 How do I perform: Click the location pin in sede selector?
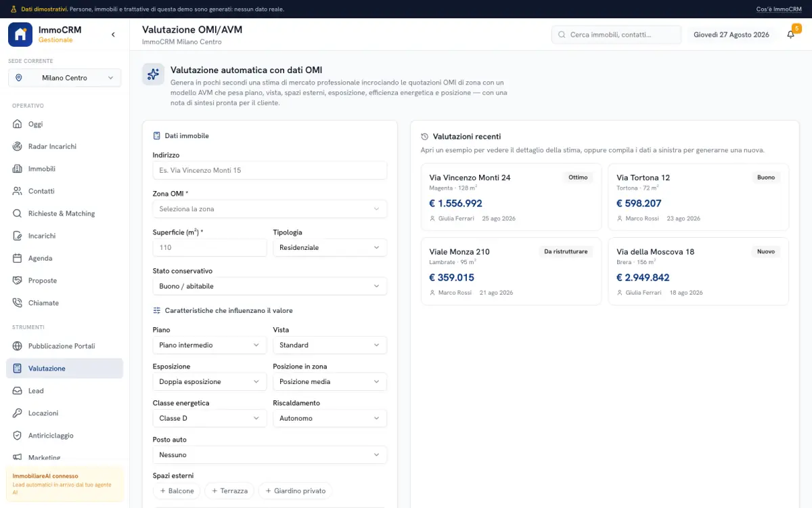[x=19, y=78]
